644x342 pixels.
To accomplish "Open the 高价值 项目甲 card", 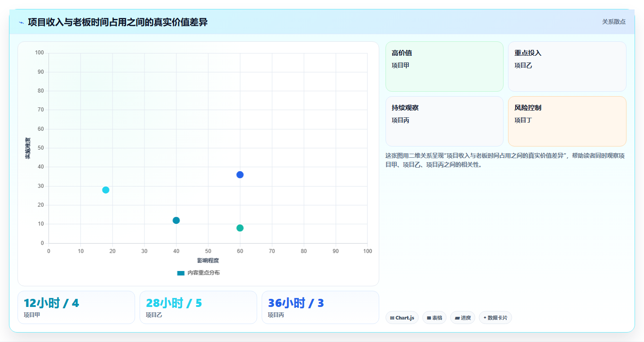I will [444, 67].
